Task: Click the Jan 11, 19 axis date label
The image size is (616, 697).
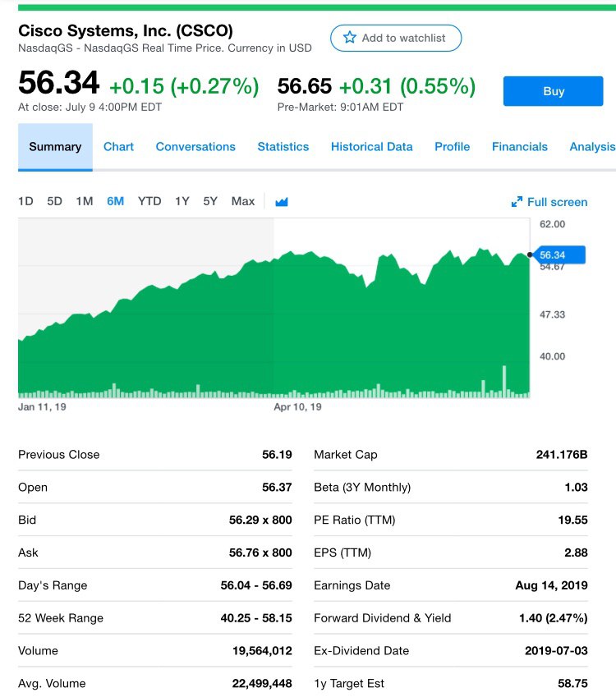Action: (x=42, y=406)
